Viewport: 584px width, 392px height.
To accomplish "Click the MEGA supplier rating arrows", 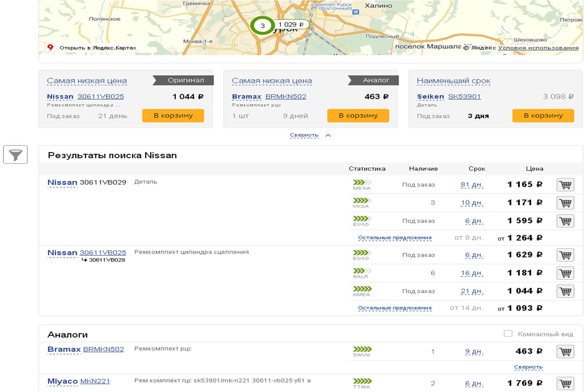I will (x=362, y=182).
